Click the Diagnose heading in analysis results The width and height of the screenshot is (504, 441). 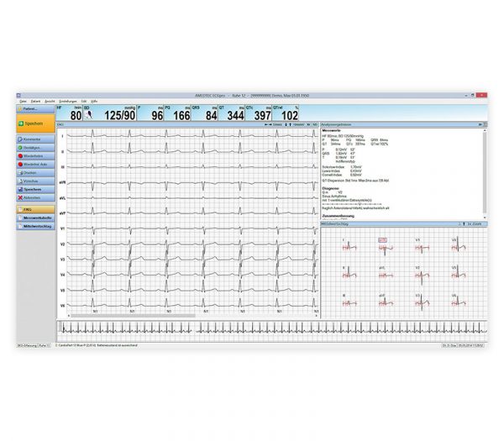pos(330,188)
